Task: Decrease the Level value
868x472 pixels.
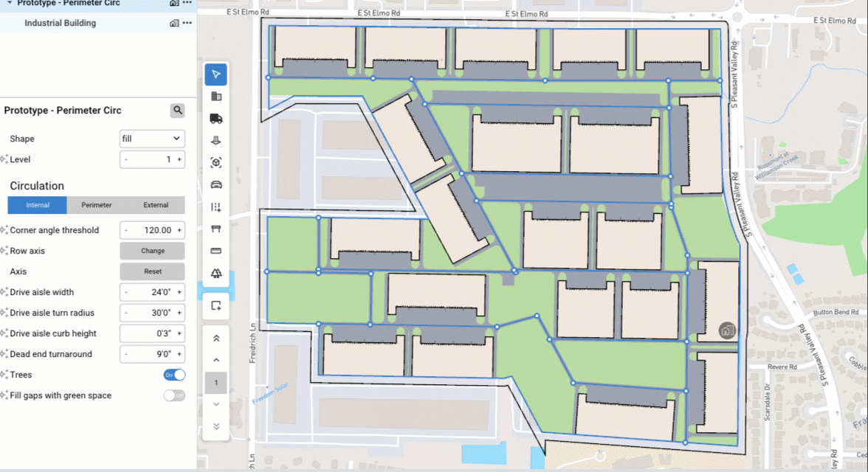Action: (126, 159)
